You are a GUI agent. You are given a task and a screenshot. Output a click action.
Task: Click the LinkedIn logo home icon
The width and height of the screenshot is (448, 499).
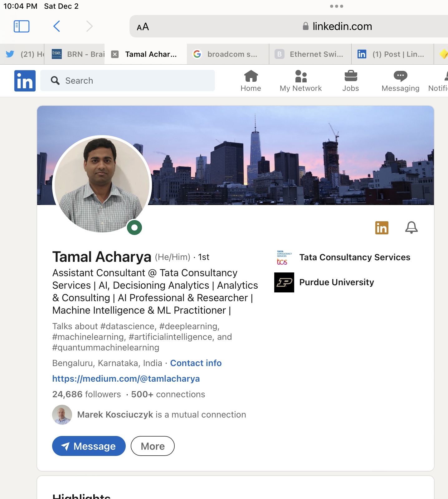(x=25, y=81)
